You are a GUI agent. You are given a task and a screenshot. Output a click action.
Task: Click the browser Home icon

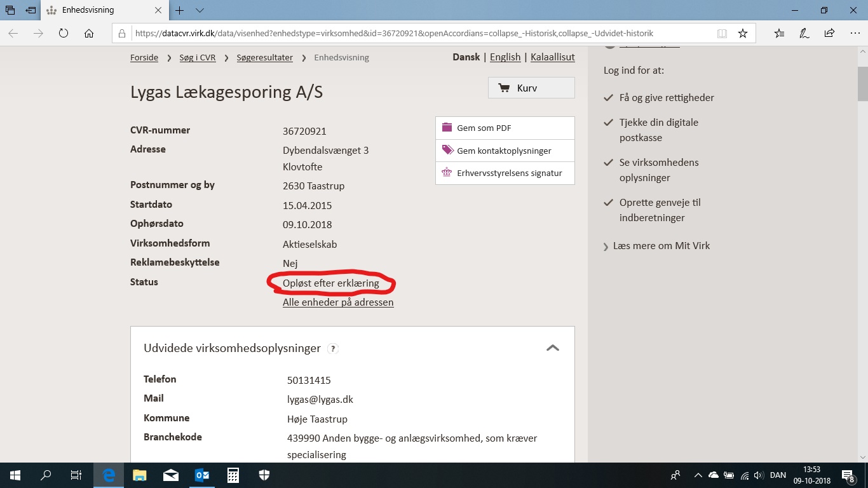(89, 34)
